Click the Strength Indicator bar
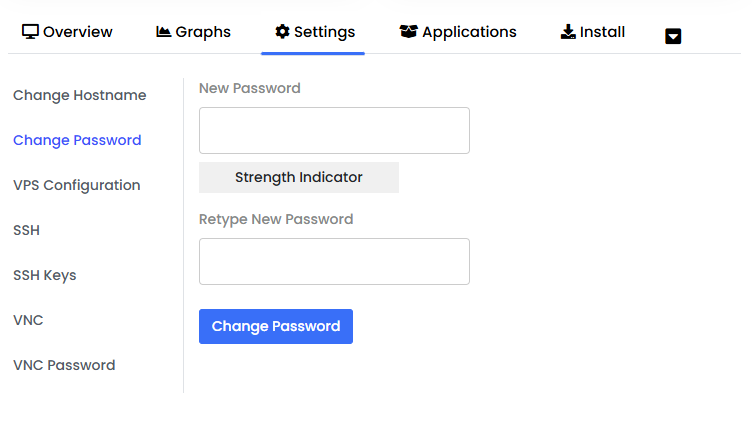752x432 pixels. coord(298,177)
